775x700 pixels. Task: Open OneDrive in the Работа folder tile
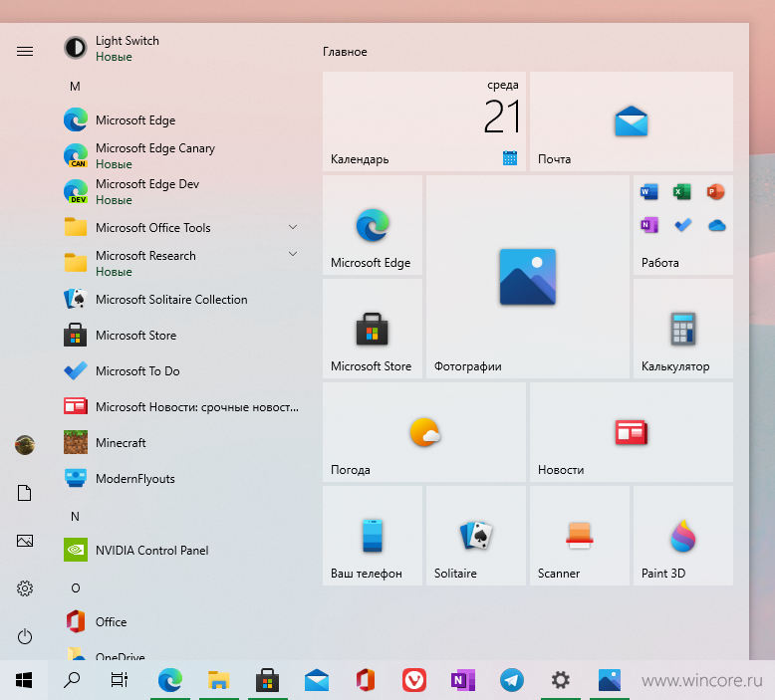716,226
